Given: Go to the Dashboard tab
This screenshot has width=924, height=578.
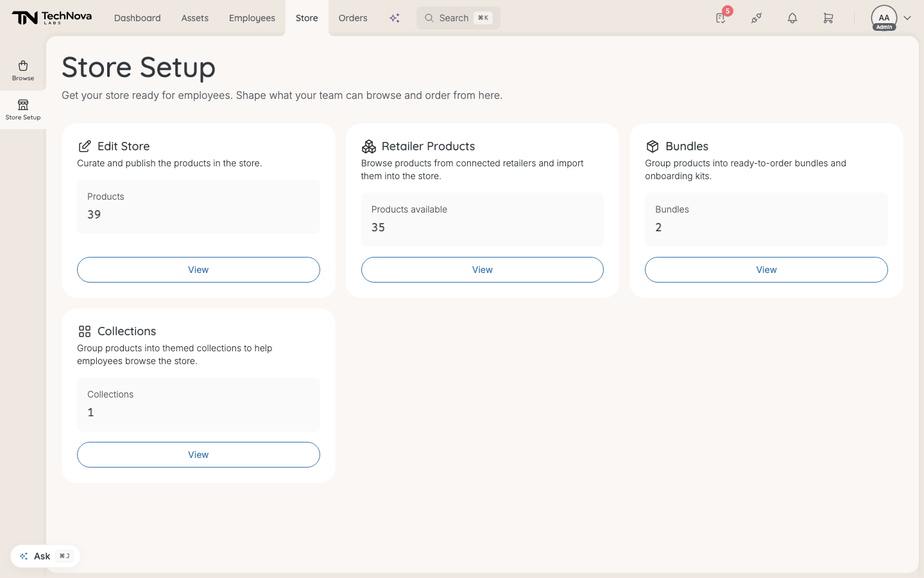Looking at the screenshot, I should point(137,18).
